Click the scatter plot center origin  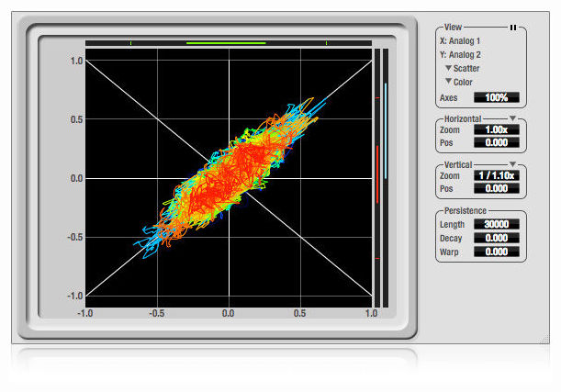229,178
